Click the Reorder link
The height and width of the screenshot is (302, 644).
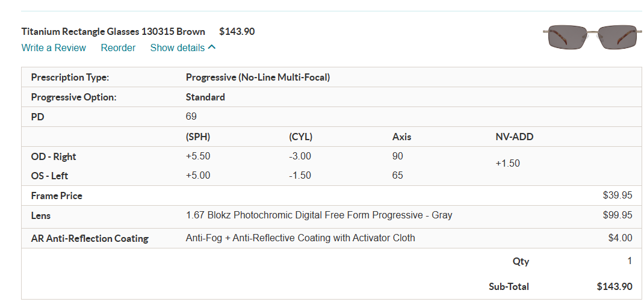[118, 48]
